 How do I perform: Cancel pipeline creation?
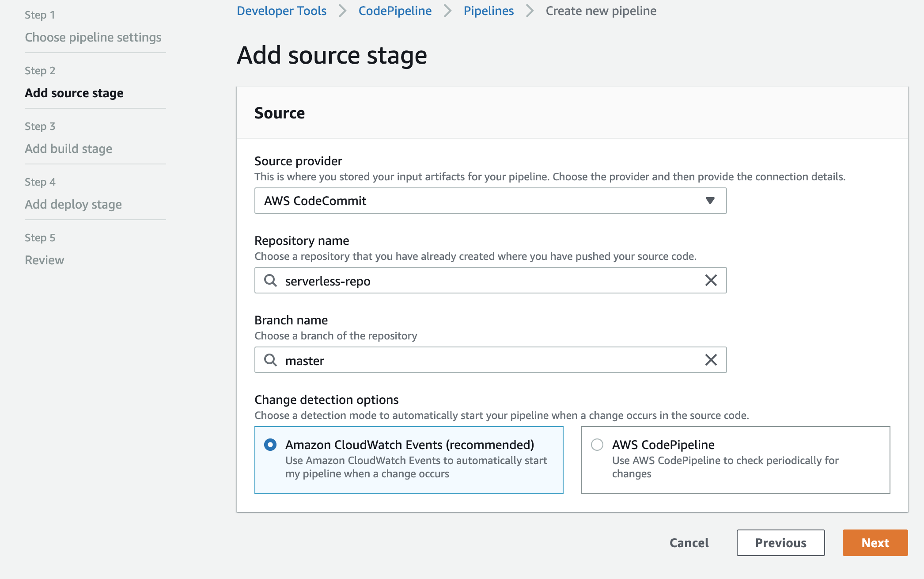coord(689,543)
